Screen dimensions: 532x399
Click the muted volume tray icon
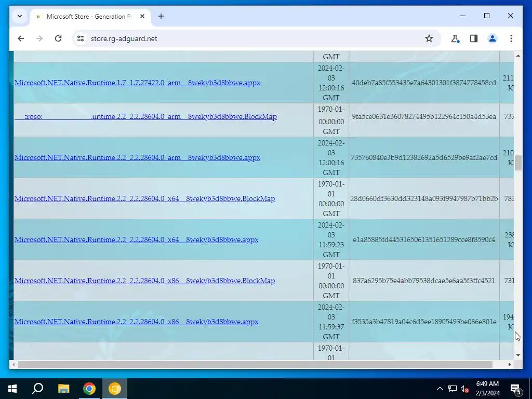click(x=464, y=389)
